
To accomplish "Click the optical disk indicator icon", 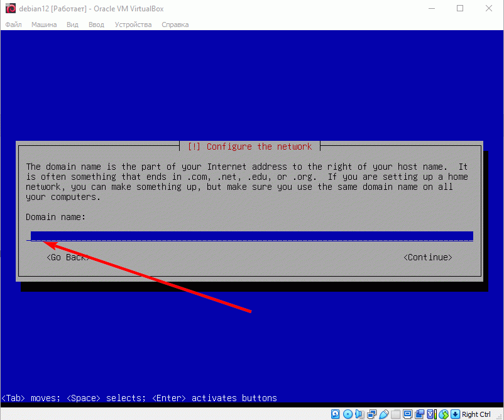I will 348,414.
